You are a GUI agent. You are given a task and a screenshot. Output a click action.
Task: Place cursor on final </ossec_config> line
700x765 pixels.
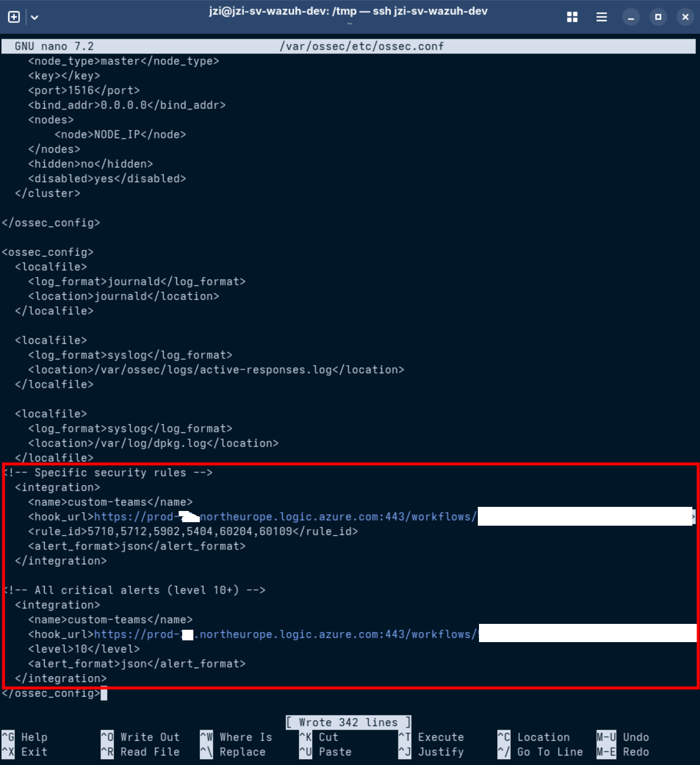tap(51, 693)
